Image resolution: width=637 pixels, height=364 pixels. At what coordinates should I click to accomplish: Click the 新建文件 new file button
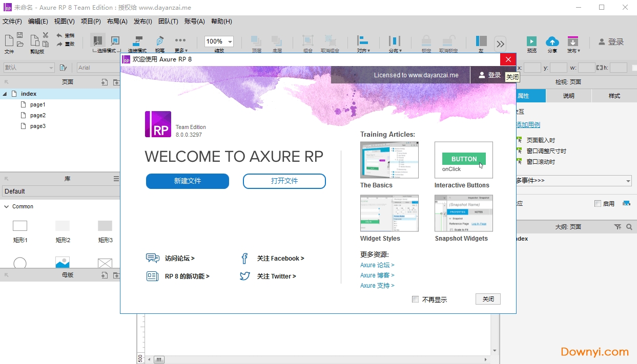coord(187,181)
